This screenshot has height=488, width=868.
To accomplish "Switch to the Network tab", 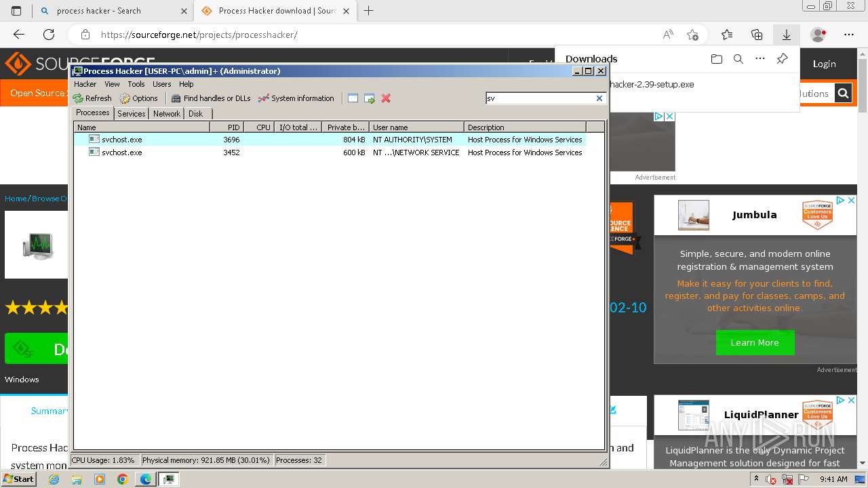I will pos(167,114).
